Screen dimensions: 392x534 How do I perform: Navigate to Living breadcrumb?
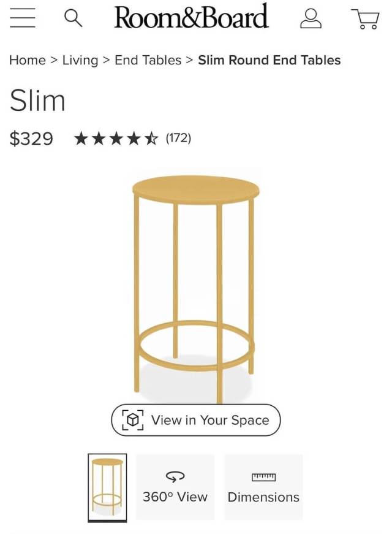click(80, 60)
